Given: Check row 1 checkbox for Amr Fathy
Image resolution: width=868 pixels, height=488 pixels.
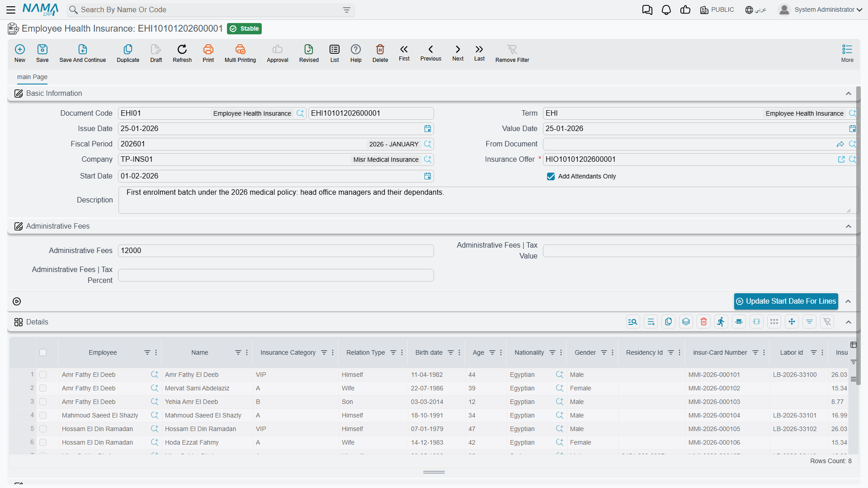Looking at the screenshot, I should [x=43, y=375].
